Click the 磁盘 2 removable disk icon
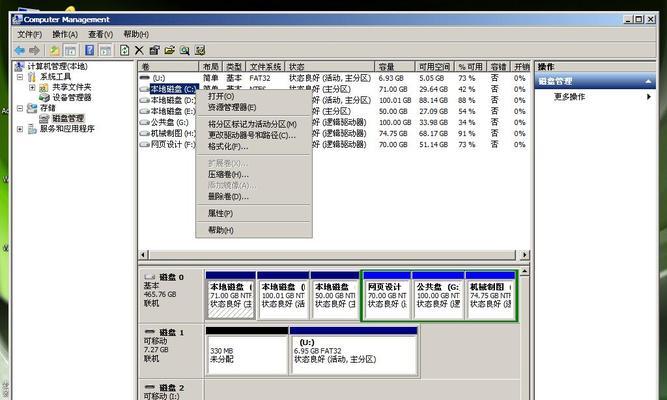The width and height of the screenshot is (667, 400). click(x=150, y=387)
